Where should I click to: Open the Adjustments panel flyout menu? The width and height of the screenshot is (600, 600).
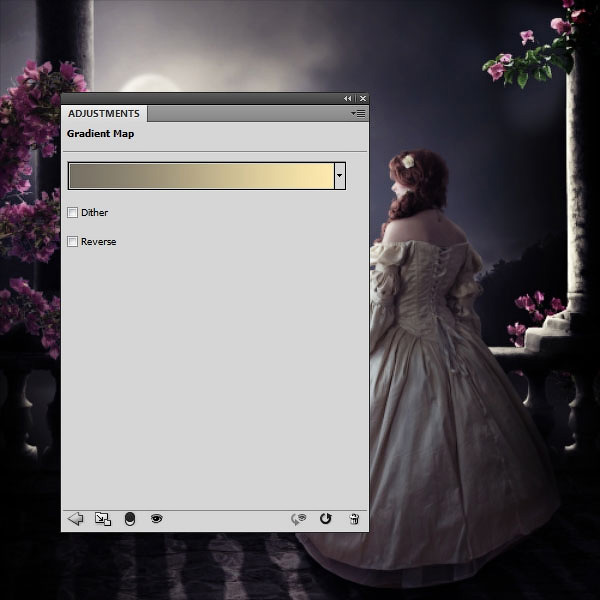[358, 114]
